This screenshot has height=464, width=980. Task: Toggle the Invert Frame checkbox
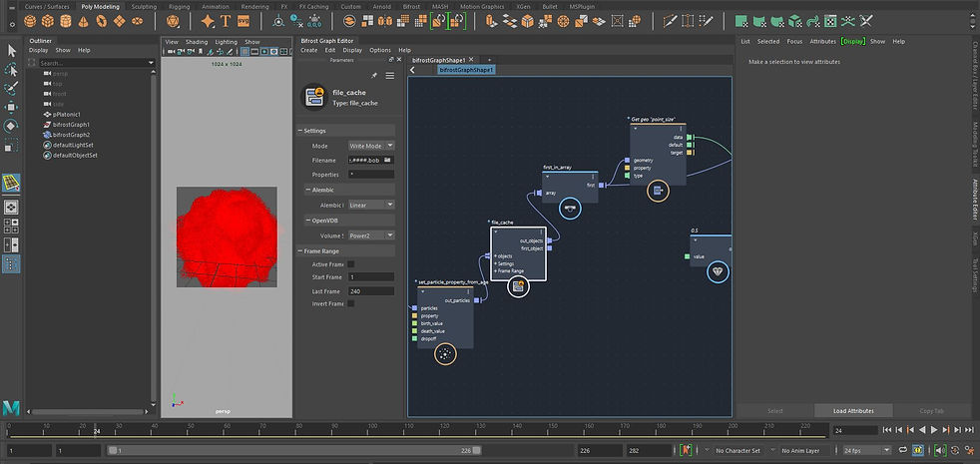point(350,303)
